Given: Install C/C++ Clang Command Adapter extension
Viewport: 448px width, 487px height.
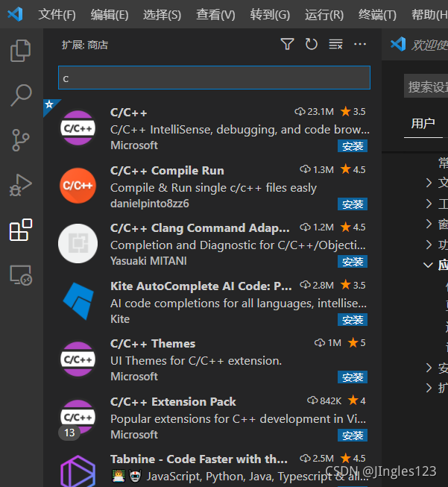Looking at the screenshot, I should point(353,262).
